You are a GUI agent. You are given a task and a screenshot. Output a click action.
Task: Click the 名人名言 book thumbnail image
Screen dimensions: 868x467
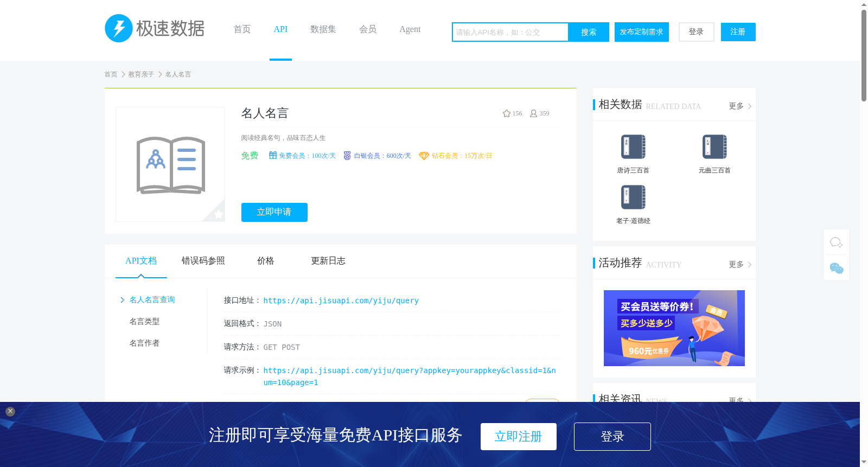coord(170,164)
